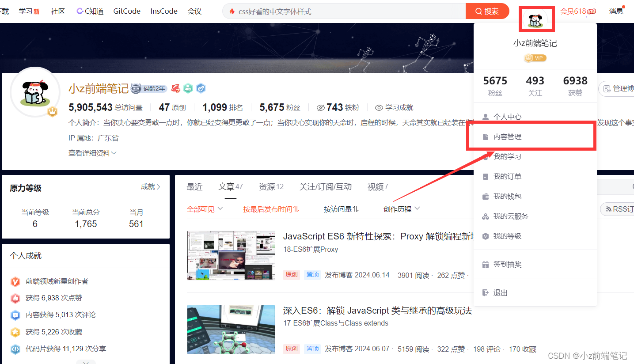Image resolution: width=634 pixels, height=364 pixels.
Task: Sort by 按最后发布时间
Action: [x=271, y=209]
